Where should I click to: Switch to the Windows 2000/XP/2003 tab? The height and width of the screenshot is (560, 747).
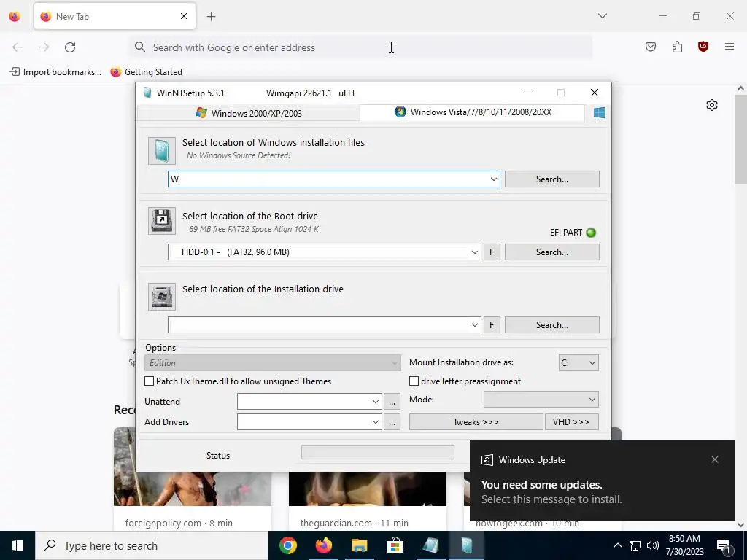coord(249,113)
